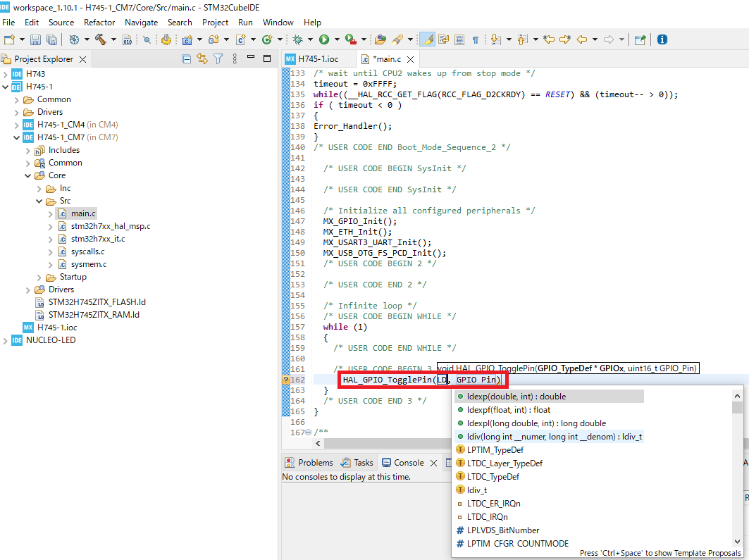The image size is (749, 560).
Task: Select H745-1.ioc file in tree
Action: coord(57,328)
